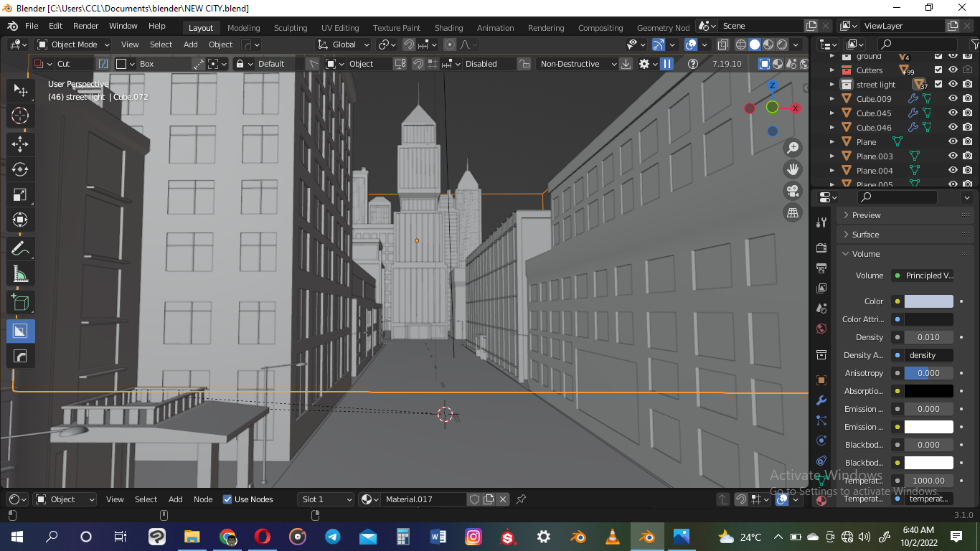Disable Plane.003 in renders camera icon
This screenshot has width=980, height=551.
pyautogui.click(x=967, y=156)
